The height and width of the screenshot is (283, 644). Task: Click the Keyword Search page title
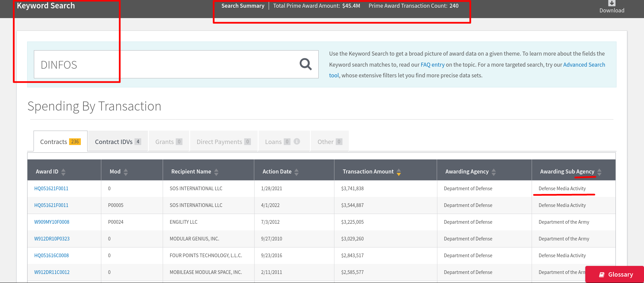tap(46, 6)
